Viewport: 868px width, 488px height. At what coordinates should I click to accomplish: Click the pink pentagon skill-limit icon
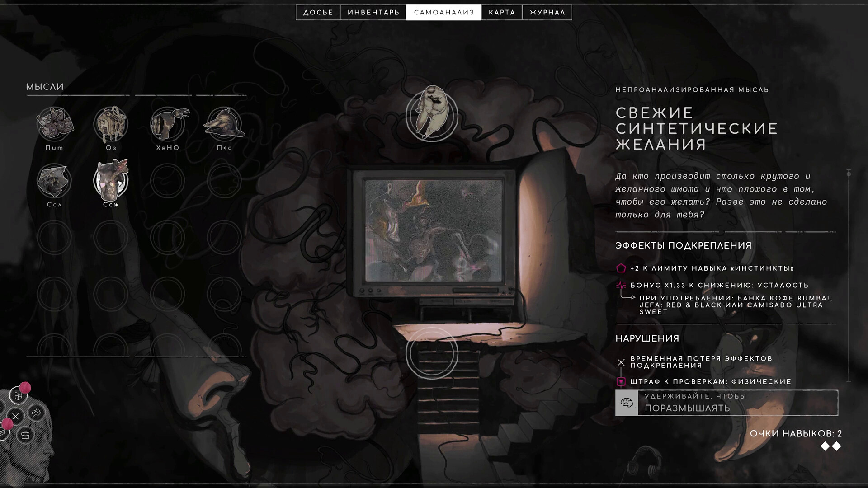pos(621,268)
